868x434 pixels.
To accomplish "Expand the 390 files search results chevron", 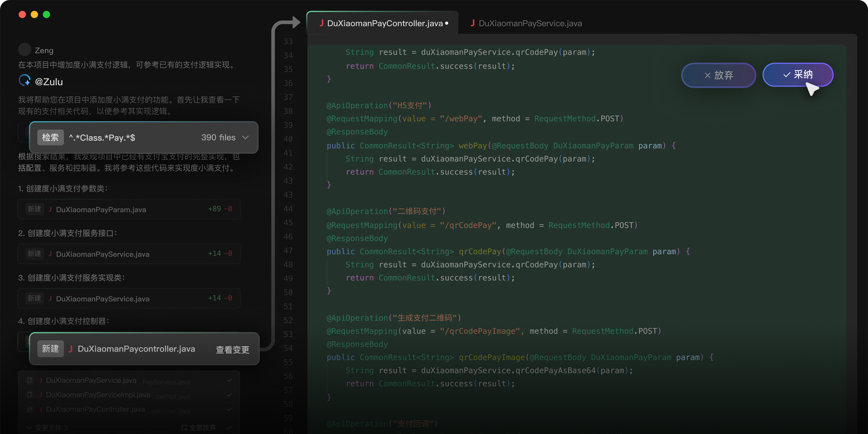I will coord(246,138).
